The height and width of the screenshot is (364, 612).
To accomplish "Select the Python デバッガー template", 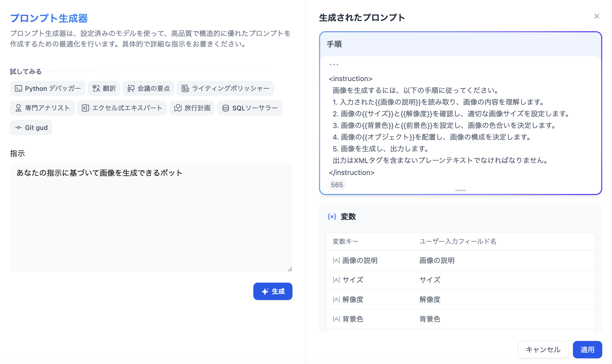I will pos(47,88).
